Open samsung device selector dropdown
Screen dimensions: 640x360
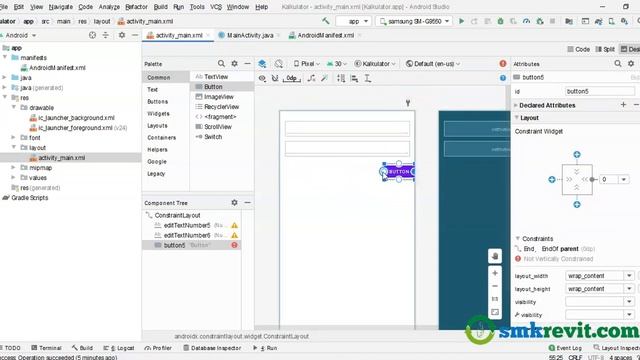[414, 21]
